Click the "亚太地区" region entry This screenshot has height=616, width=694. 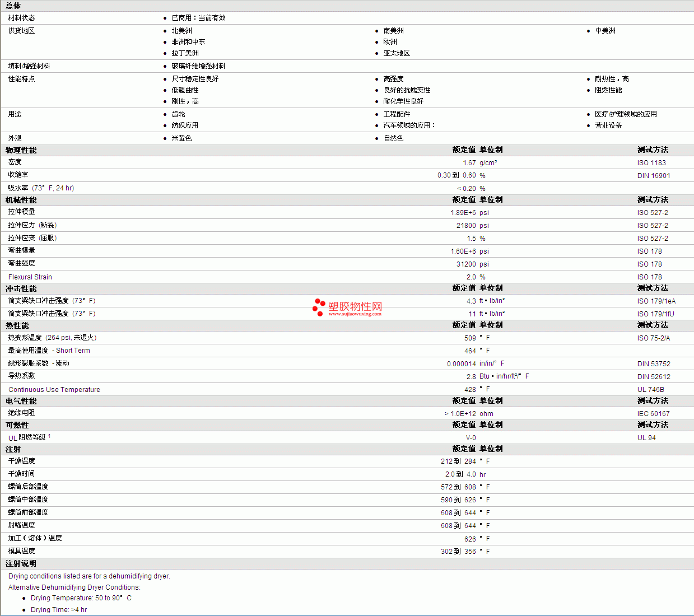[397, 53]
